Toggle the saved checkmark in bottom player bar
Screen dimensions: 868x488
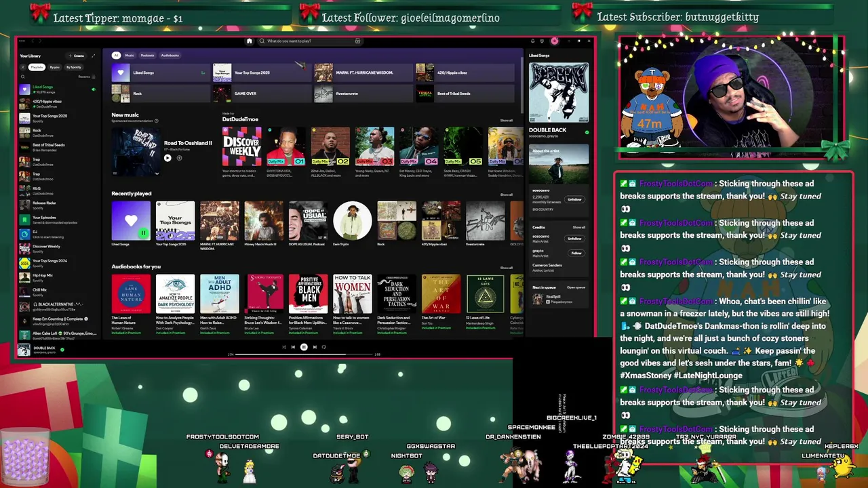click(62, 350)
